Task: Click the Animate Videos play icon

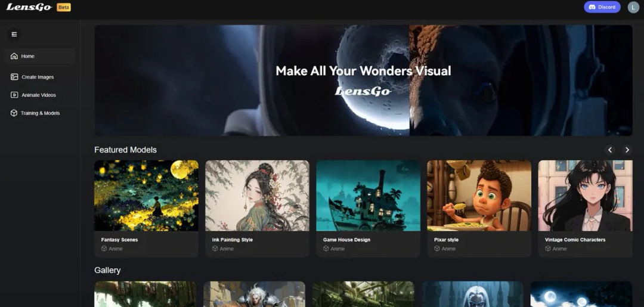Action: coord(14,95)
